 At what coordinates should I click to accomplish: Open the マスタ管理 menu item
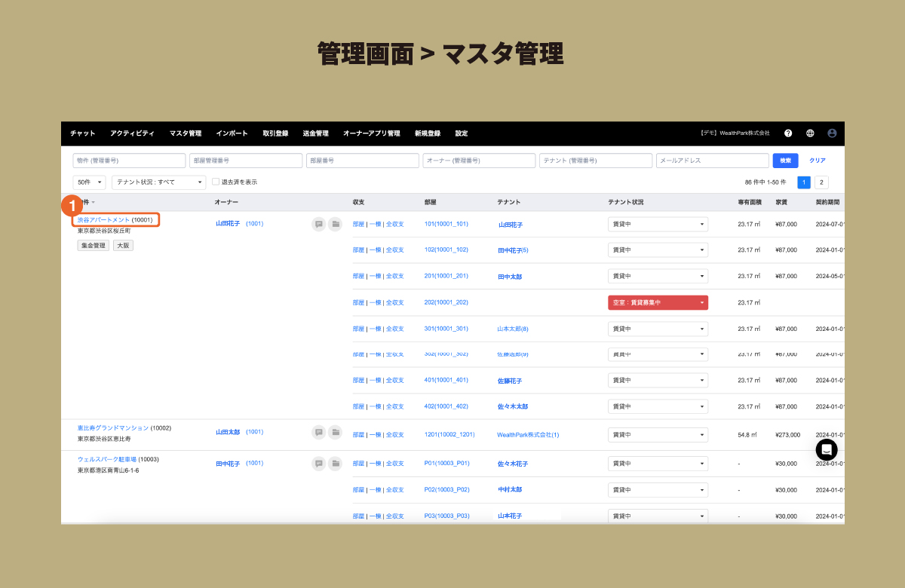(186, 133)
